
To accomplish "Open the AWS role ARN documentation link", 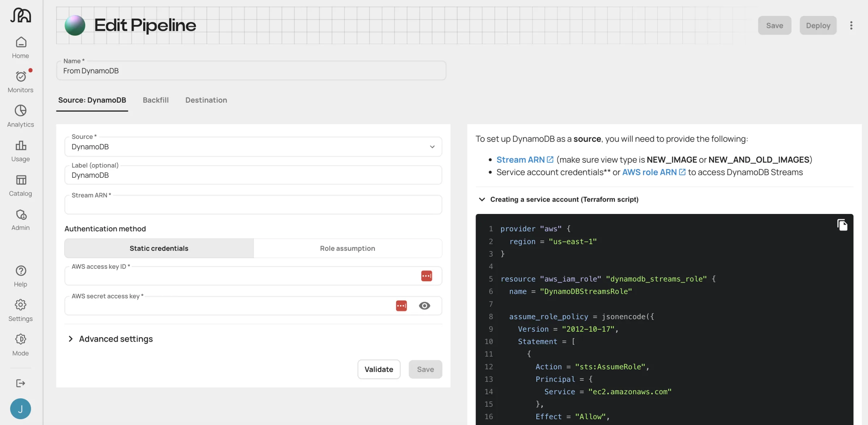I will pos(649,172).
